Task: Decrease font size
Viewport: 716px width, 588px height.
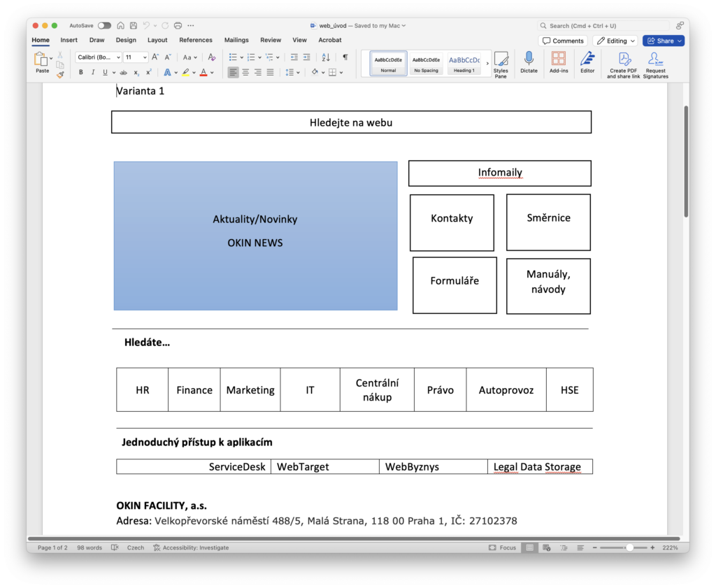Action: tap(168, 57)
